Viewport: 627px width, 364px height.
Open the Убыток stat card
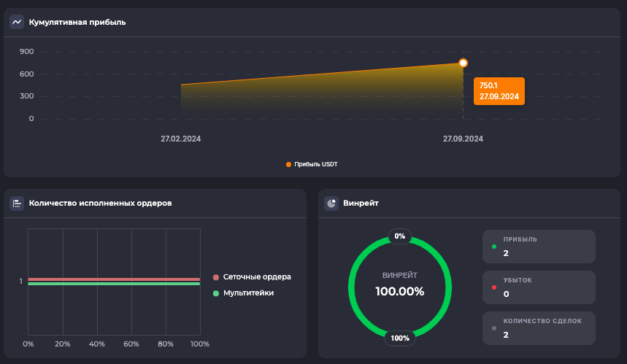coord(539,287)
